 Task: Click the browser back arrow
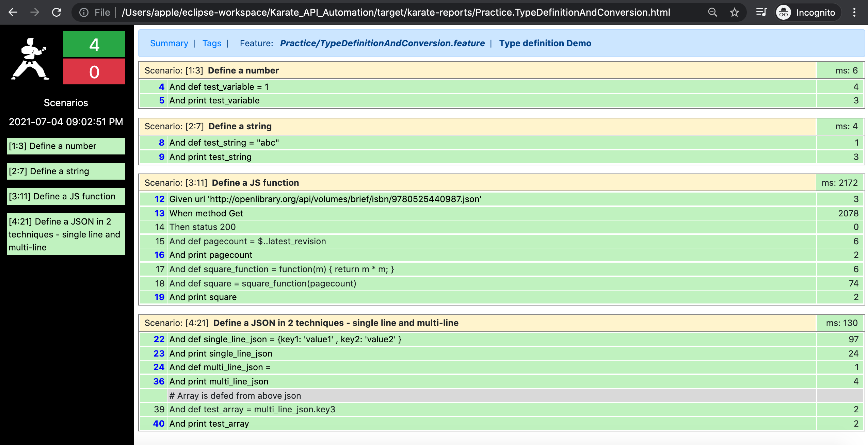coord(13,13)
